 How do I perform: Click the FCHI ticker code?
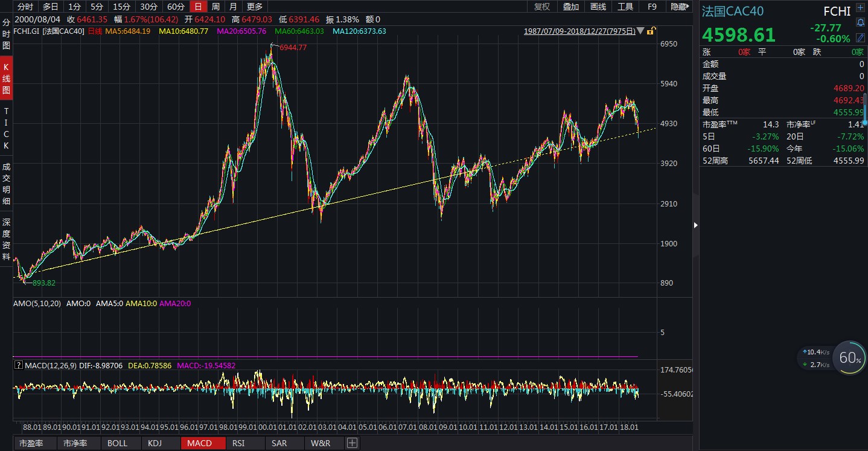pos(837,11)
